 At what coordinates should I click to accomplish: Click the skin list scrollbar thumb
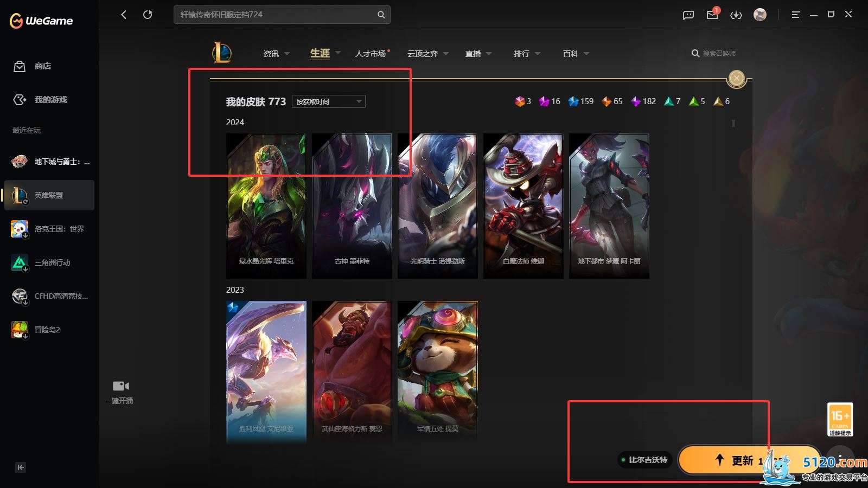click(733, 124)
